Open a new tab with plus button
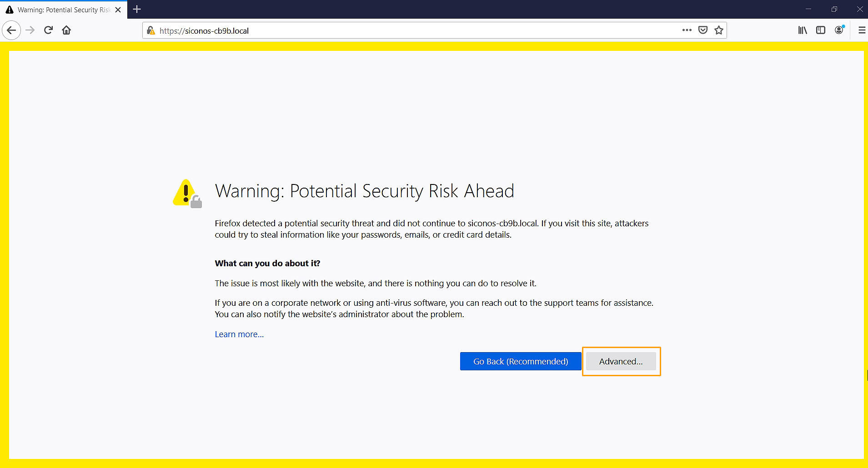This screenshot has width=868, height=468. pyautogui.click(x=137, y=9)
